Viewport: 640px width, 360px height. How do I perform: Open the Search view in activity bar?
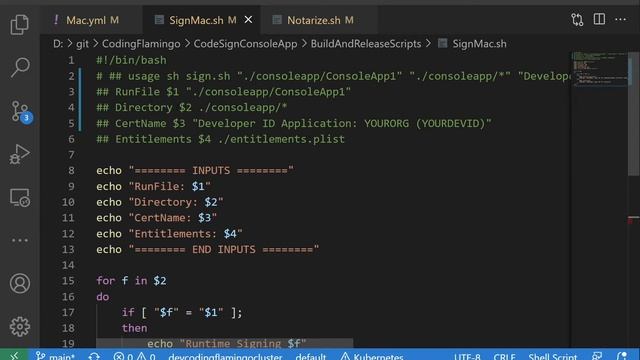click(20, 67)
